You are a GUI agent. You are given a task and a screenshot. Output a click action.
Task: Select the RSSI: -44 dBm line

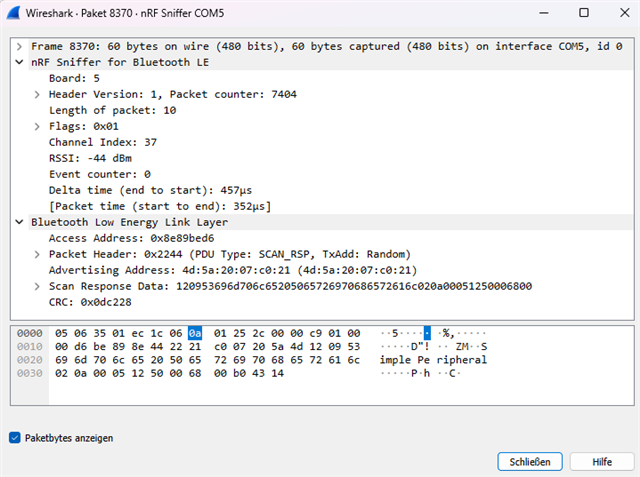coord(90,158)
